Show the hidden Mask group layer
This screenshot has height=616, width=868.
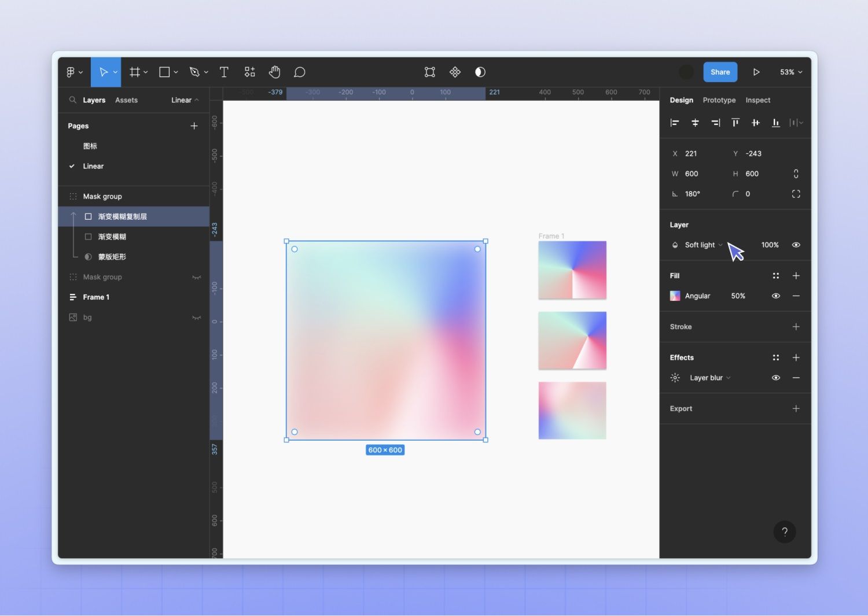click(x=197, y=277)
